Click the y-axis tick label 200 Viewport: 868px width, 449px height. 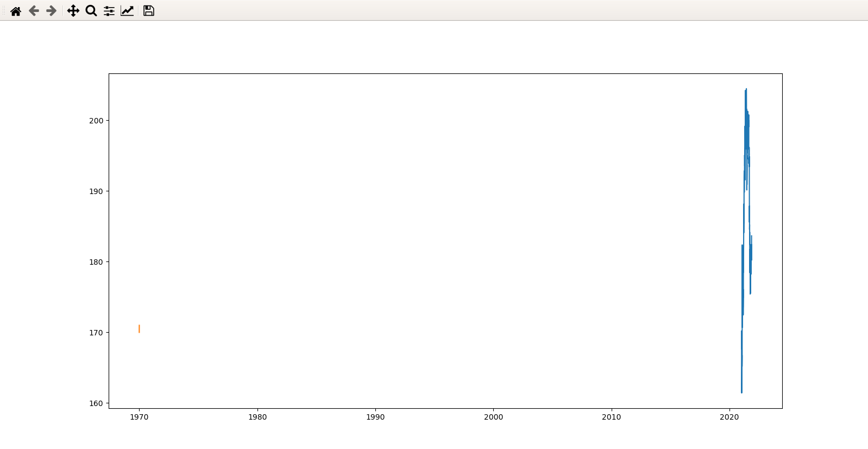tap(96, 121)
